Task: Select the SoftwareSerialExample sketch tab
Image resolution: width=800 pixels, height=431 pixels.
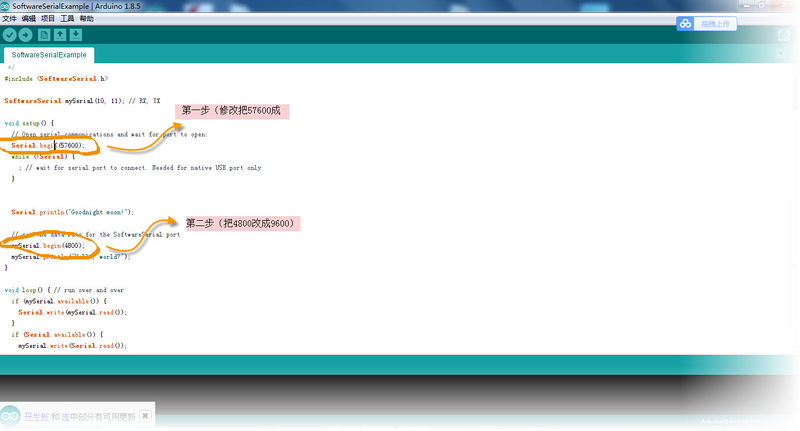Action: pyautogui.click(x=49, y=55)
